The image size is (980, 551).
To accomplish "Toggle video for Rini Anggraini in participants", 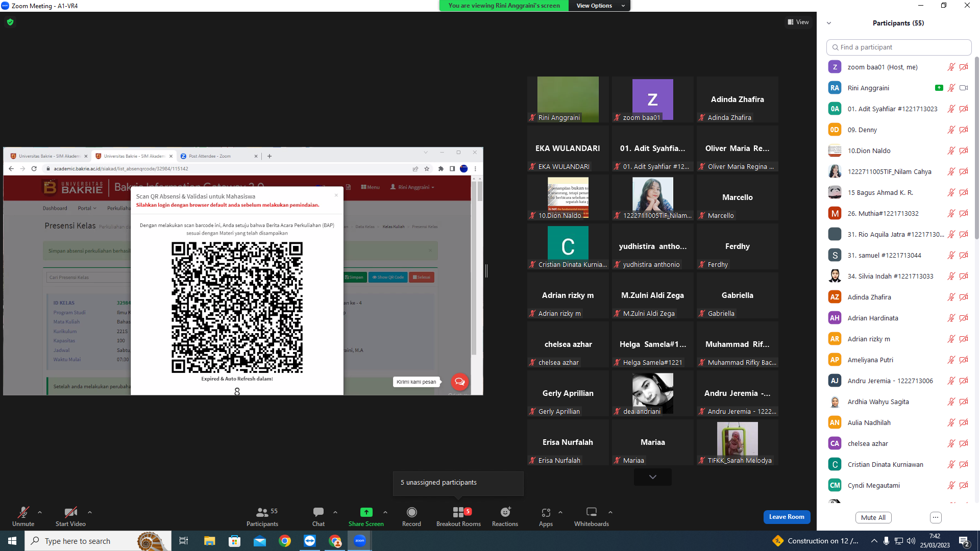I will point(964,88).
